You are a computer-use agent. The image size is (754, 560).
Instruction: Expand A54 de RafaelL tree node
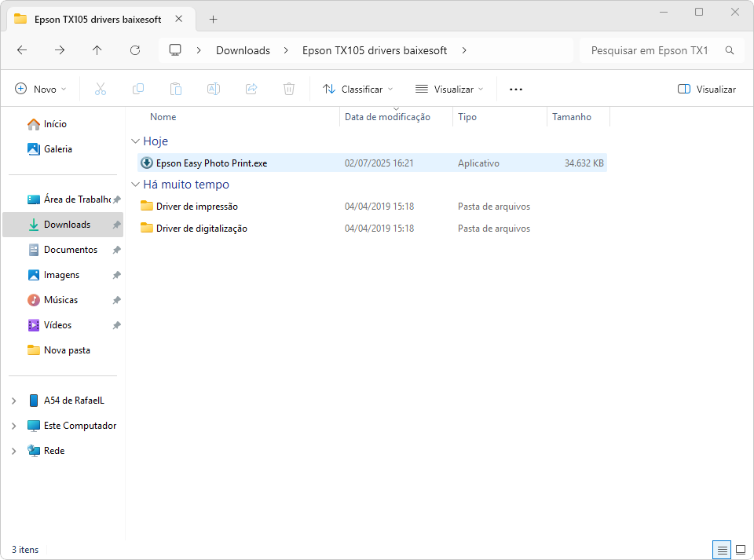pyautogui.click(x=14, y=401)
